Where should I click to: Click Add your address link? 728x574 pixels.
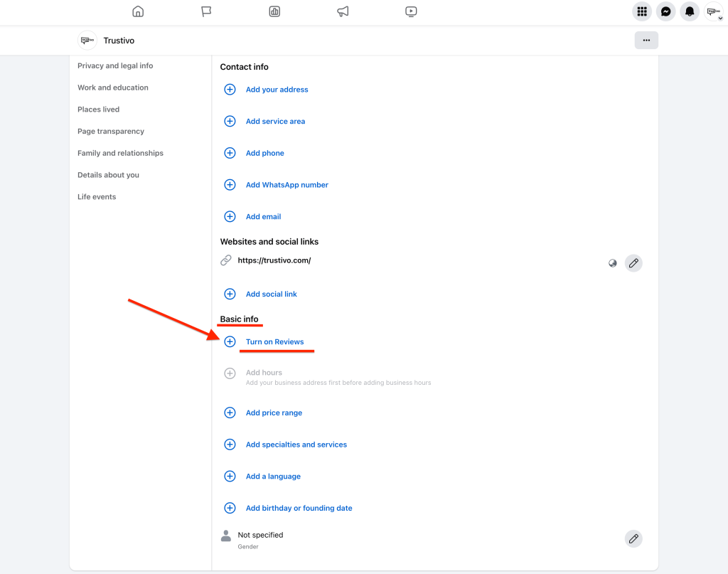coord(277,90)
